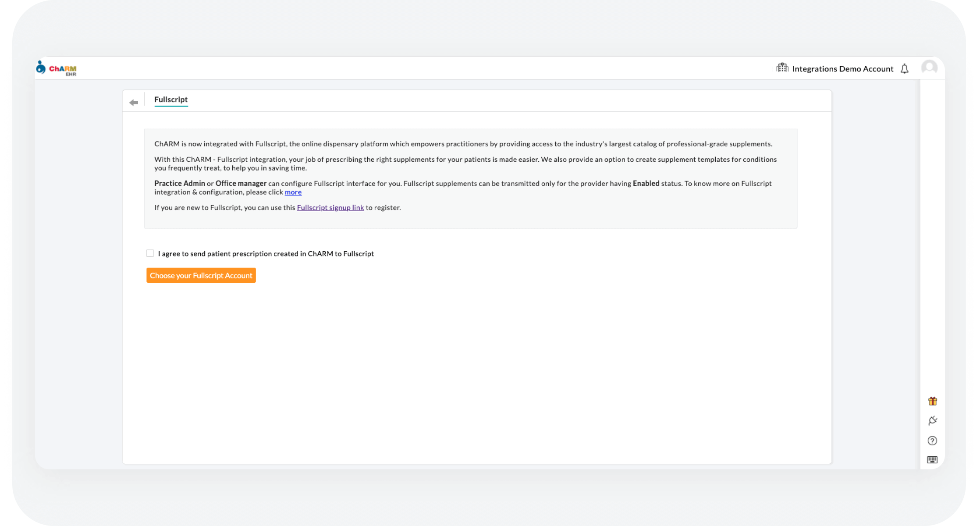Open the Fullscript tab
980x526 pixels.
coord(171,100)
